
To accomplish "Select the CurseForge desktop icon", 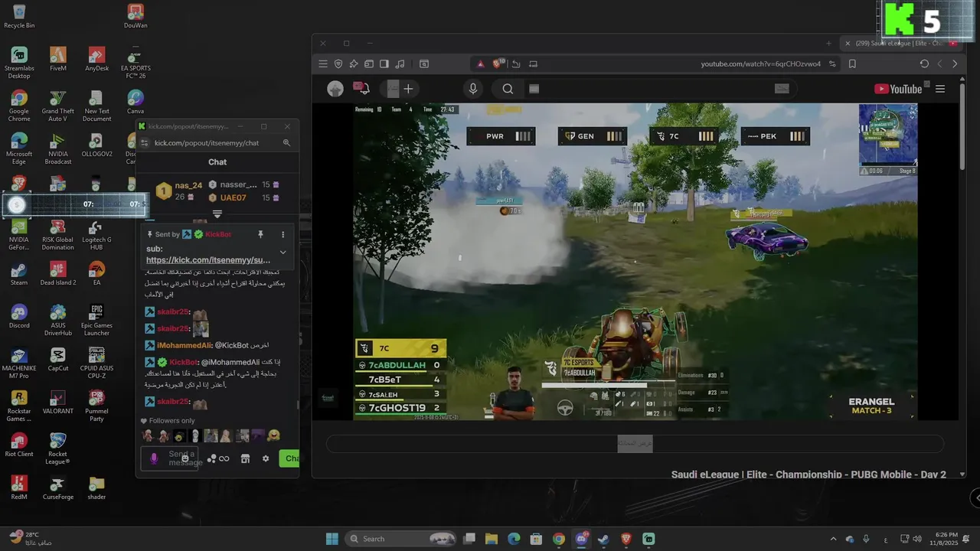I will coord(58,487).
